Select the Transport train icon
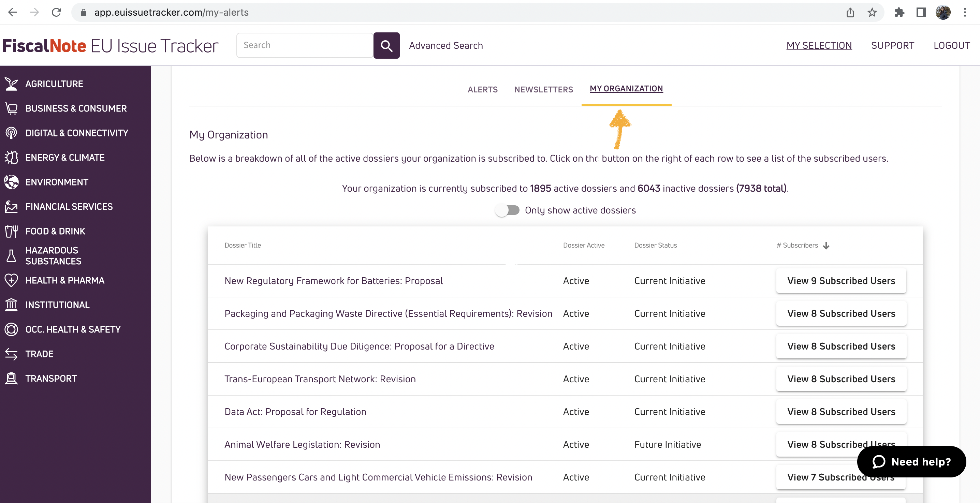This screenshot has width=980, height=503. point(11,378)
